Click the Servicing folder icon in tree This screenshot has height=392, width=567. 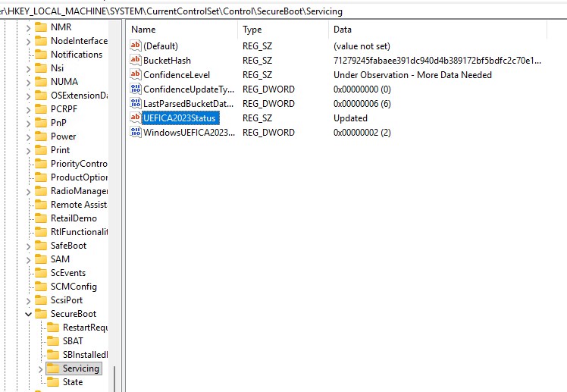tap(53, 368)
